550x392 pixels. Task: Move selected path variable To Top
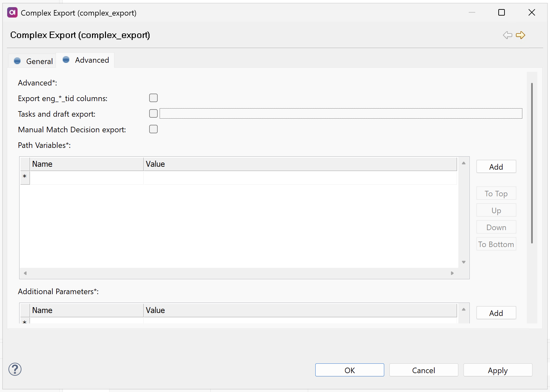[x=496, y=193]
